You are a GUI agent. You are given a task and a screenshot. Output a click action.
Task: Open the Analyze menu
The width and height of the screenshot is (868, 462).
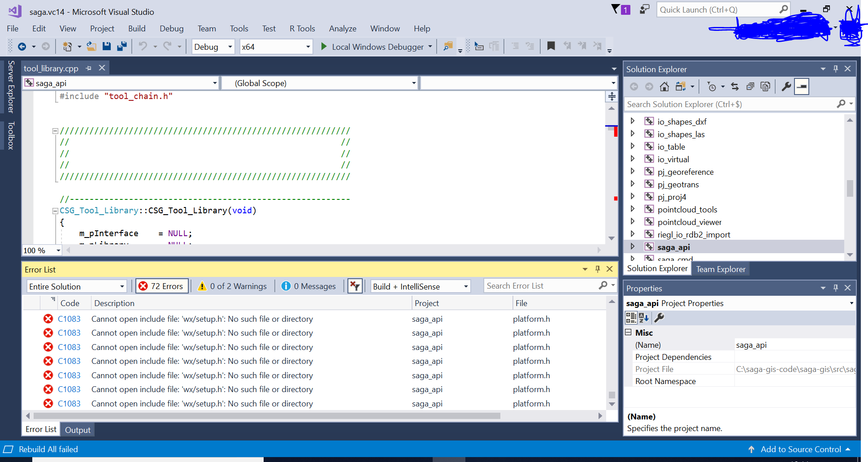click(343, 29)
